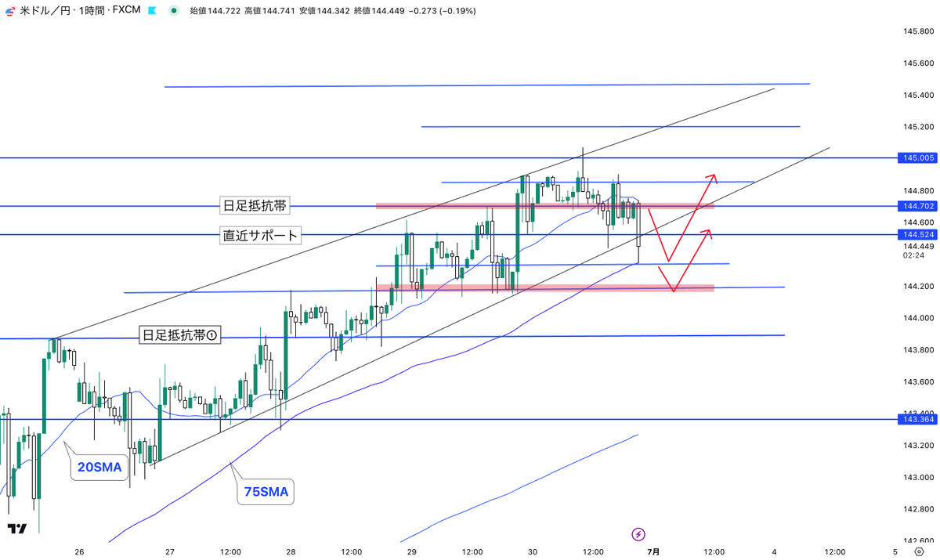Screen dimensions: 940x560
Task: Select the 日足抵抗帯 text label near 144.702
Action: tap(255, 206)
